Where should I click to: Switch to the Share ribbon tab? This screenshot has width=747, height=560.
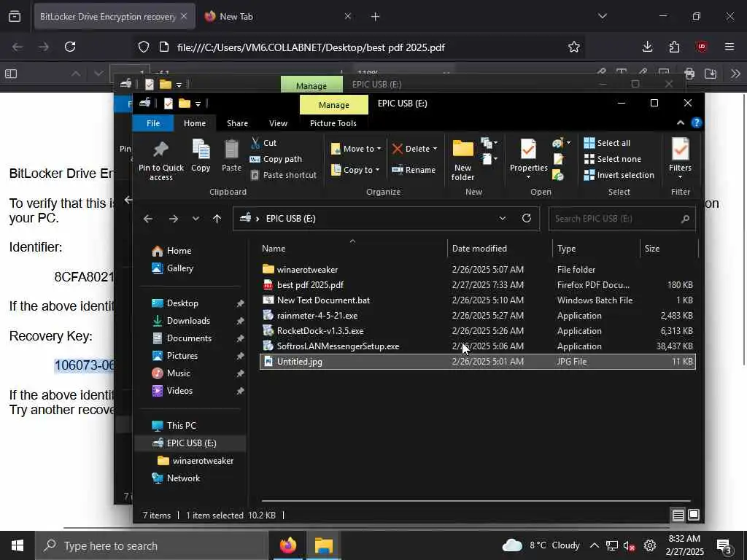click(x=237, y=123)
